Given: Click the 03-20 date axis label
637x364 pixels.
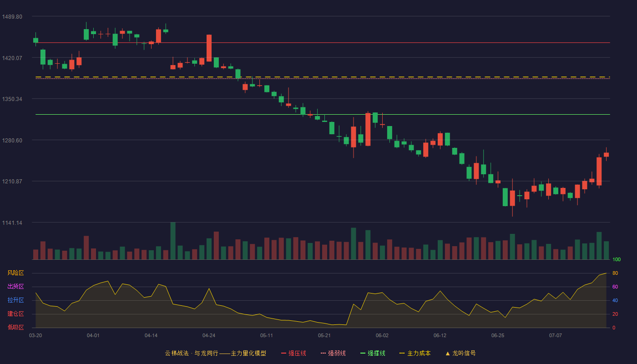Looking at the screenshot, I should 35,335.
